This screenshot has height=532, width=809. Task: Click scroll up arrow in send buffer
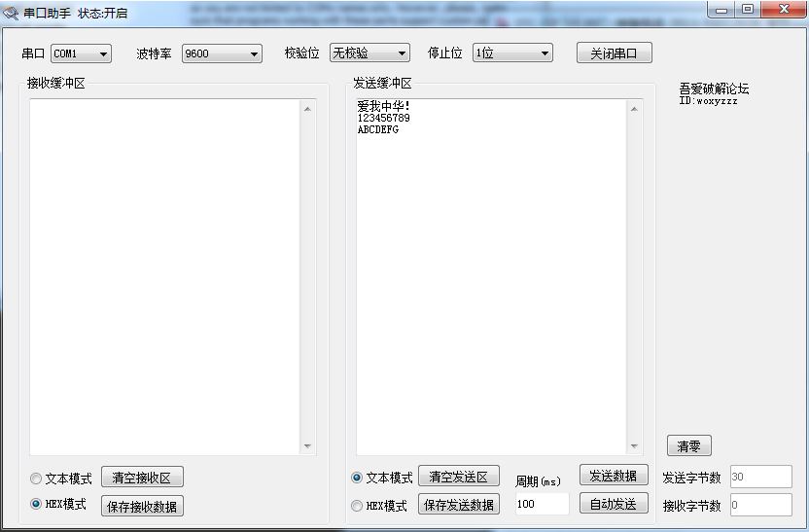tap(634, 109)
